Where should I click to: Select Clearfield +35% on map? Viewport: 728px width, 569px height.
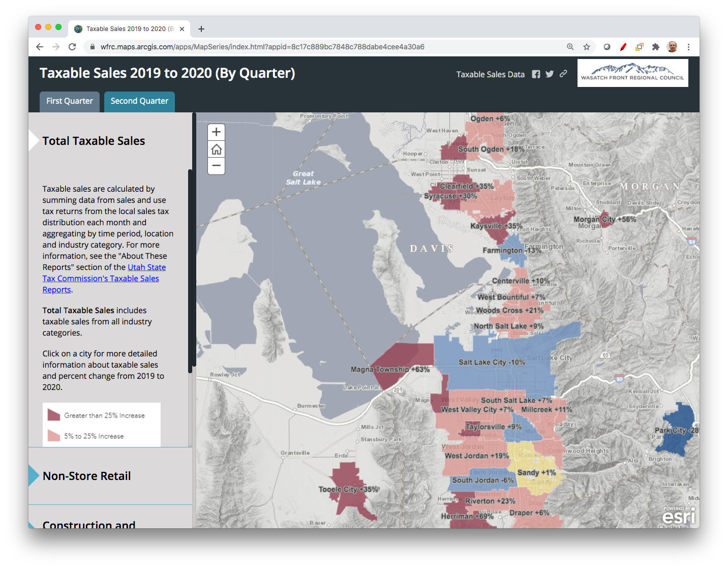click(x=467, y=186)
